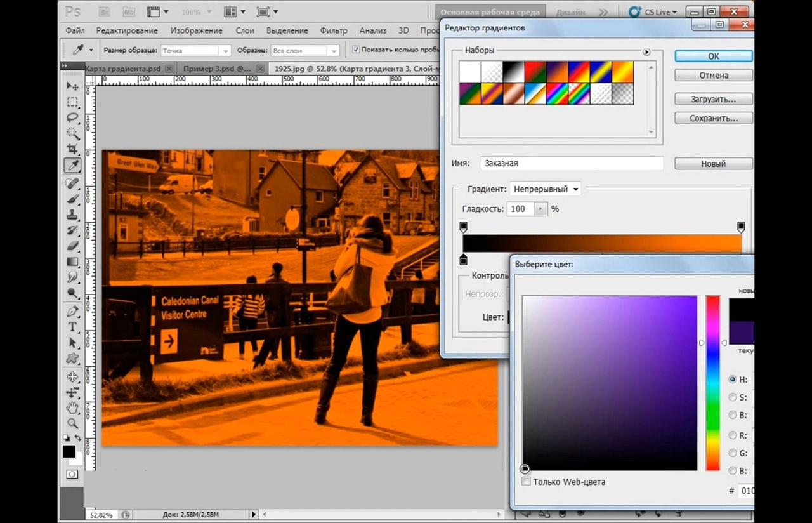Select the Healing Brush tool
The width and height of the screenshot is (812, 523).
point(72,183)
